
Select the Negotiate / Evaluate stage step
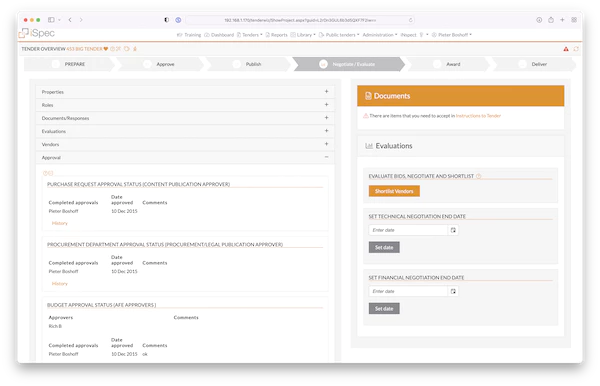tap(348, 64)
